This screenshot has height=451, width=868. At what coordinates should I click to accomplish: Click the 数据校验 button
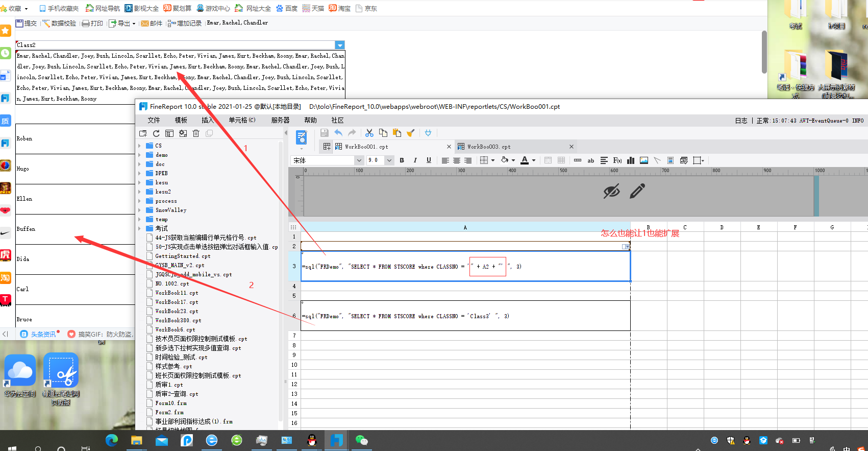pos(59,23)
